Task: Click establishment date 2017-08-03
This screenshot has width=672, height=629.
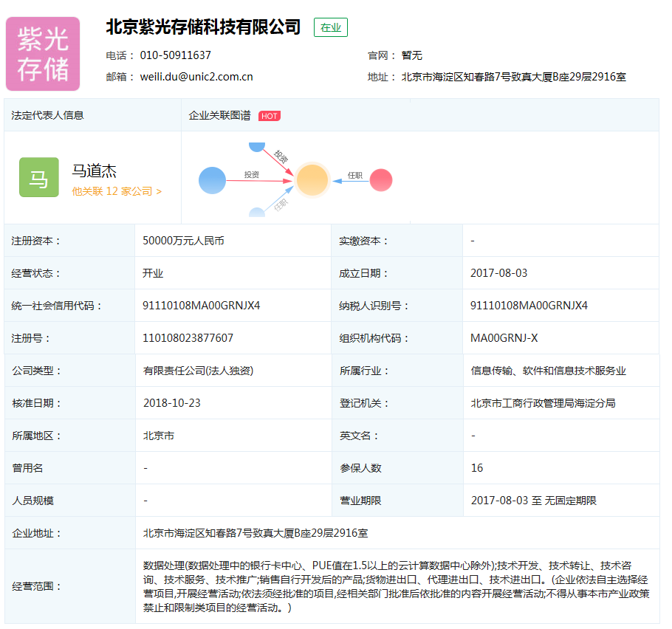Action: [499, 273]
